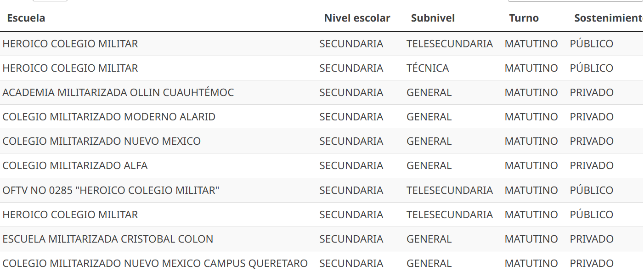Screen dimensions: 644x272
Task: Click TELESECUNDARIA cell in OFTV NO 0285 row
Action: pyautogui.click(x=450, y=190)
